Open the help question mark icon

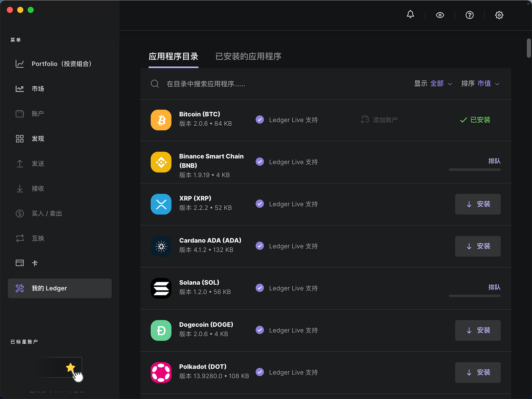[469, 15]
